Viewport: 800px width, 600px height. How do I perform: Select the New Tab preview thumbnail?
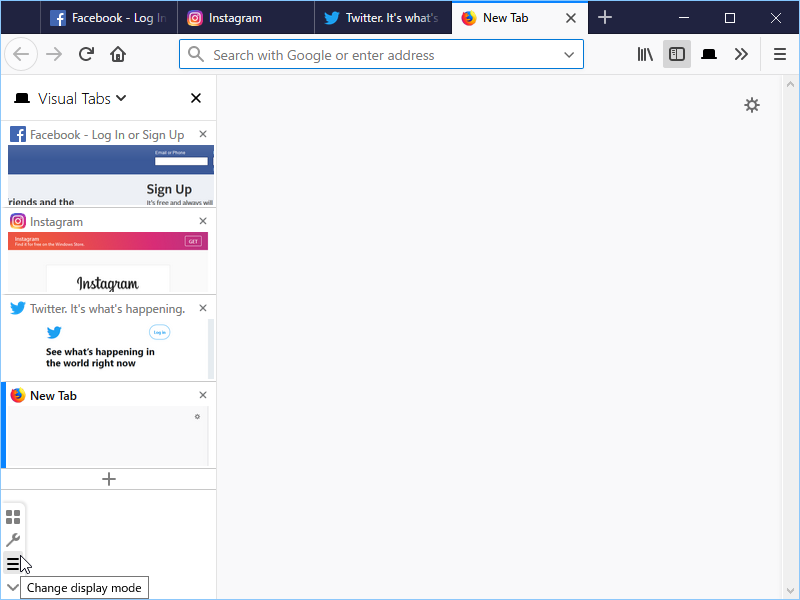[x=108, y=437]
